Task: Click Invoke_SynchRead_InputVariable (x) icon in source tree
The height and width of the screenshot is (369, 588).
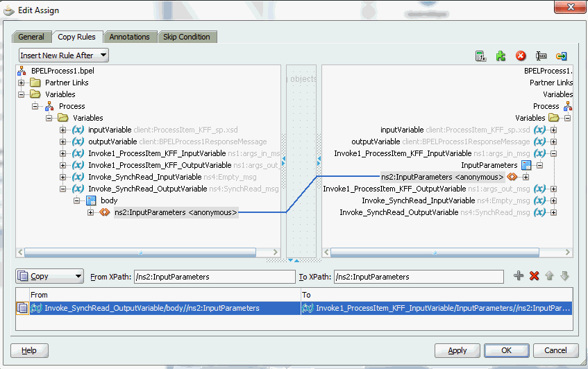Action: 78,177
